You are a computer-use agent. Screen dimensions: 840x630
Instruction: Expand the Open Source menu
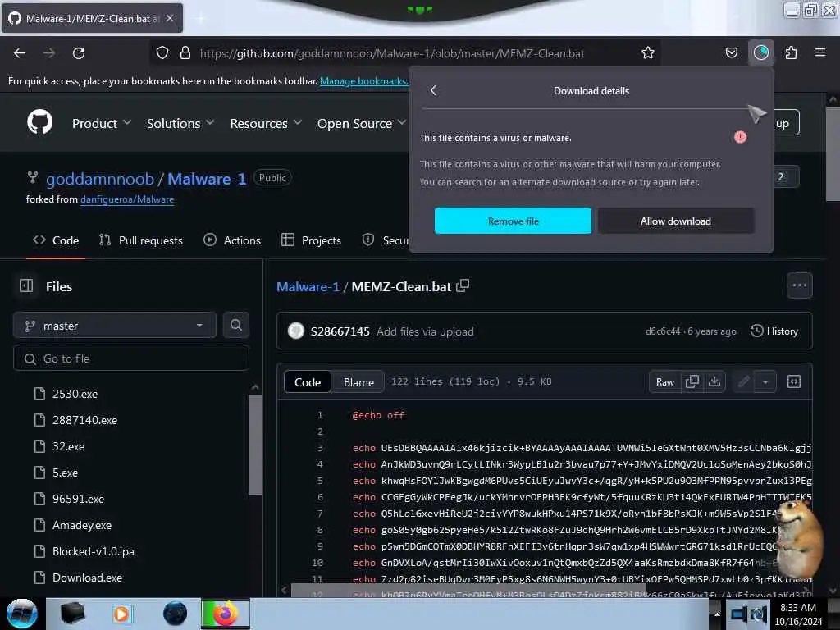(x=362, y=123)
